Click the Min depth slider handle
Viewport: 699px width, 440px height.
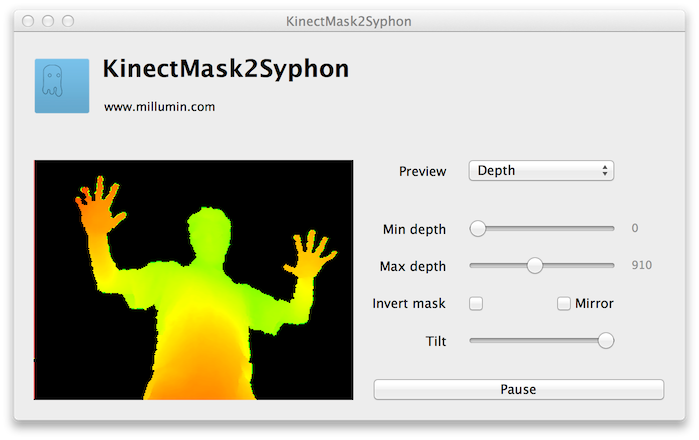[x=477, y=229]
